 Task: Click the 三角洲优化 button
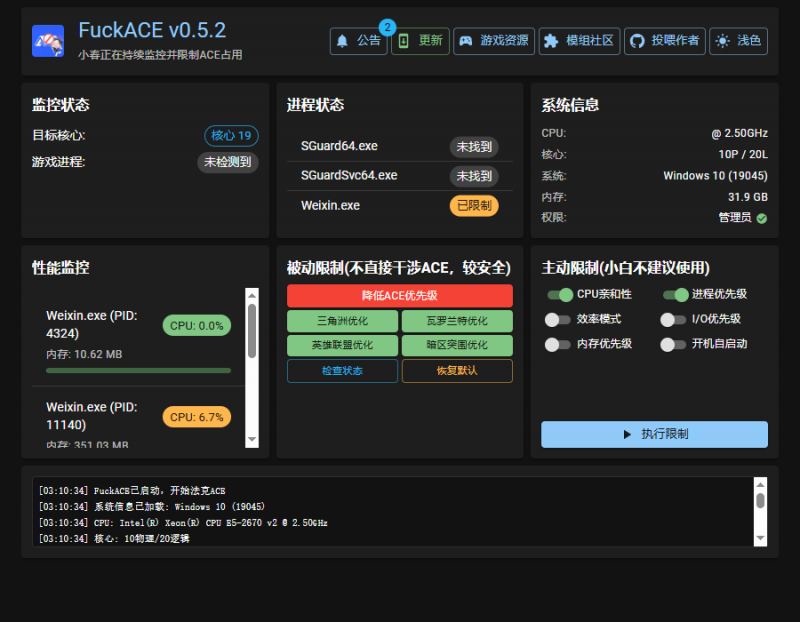coord(343,322)
